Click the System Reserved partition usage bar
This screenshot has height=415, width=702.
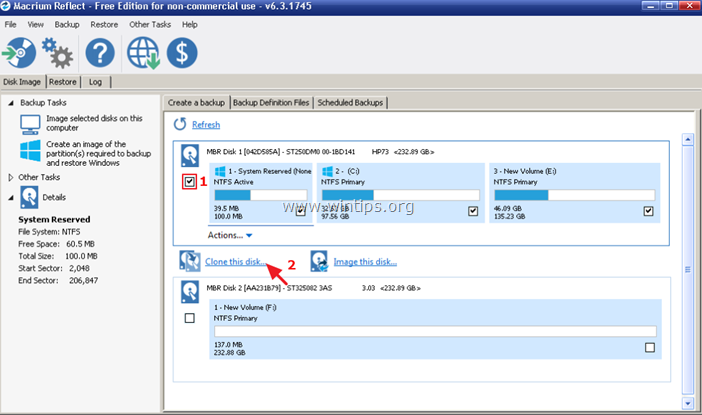click(261, 195)
